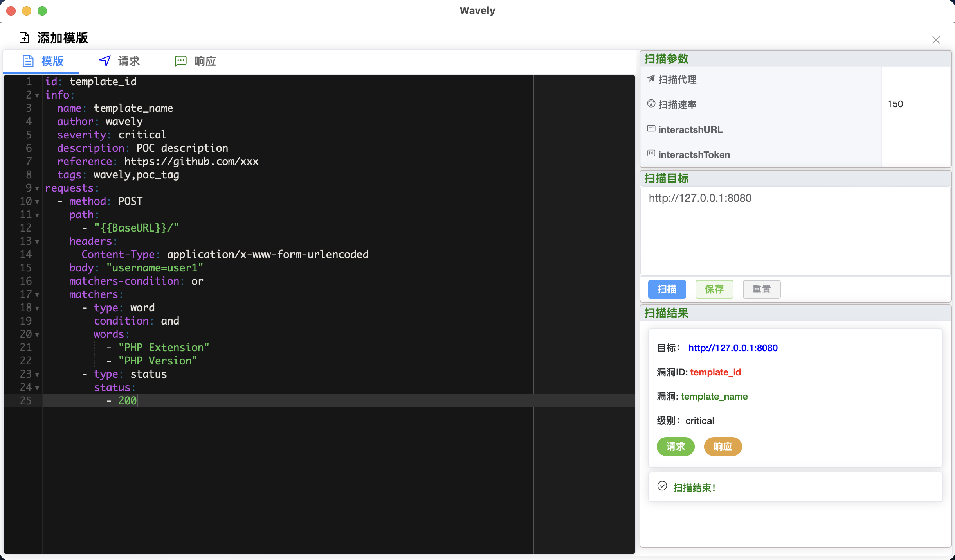This screenshot has height=560, width=955.
Task: Fold the status block at line 24
Action: [x=37, y=388]
